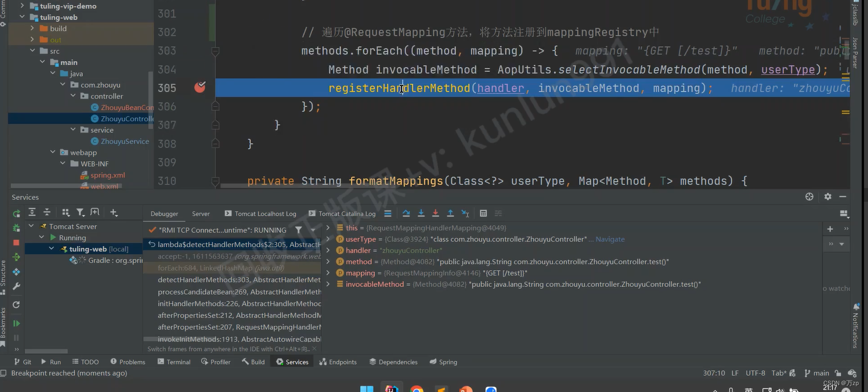
Task: Filter the frames with funnel icon
Action: [x=298, y=230]
